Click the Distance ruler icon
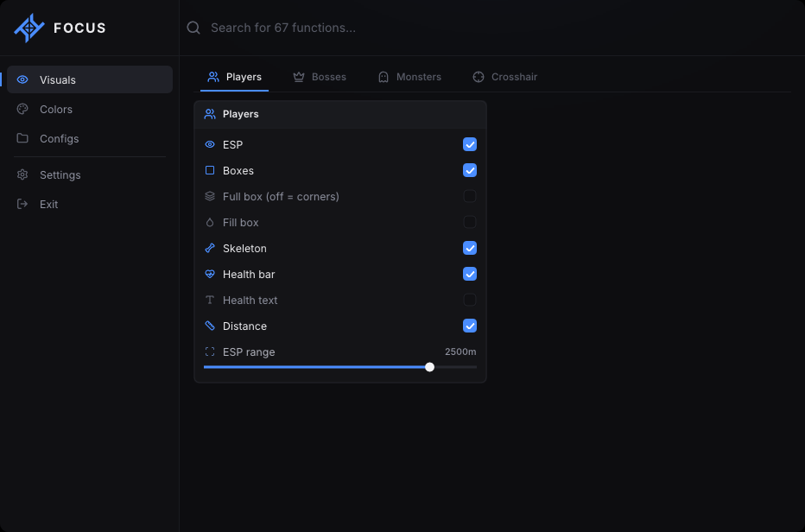This screenshot has width=805, height=532. [x=210, y=326]
